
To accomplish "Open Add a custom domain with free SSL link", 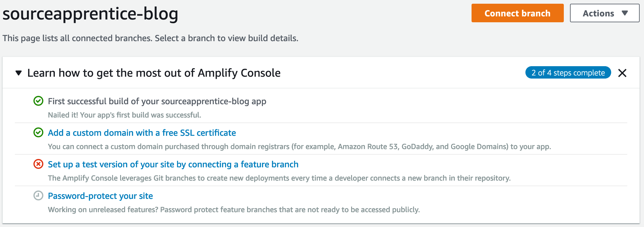I will click(x=142, y=133).
